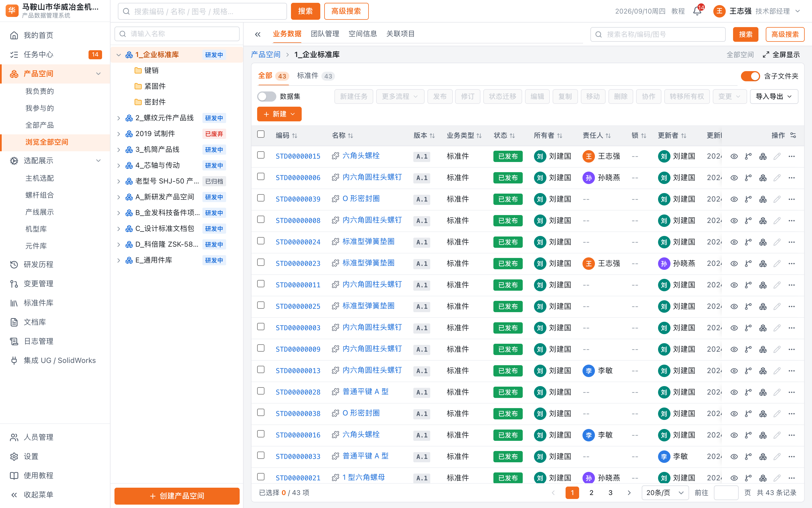Click edit pencil in STD00000039 row
Viewport: 812px width, 508px height.
(777, 199)
